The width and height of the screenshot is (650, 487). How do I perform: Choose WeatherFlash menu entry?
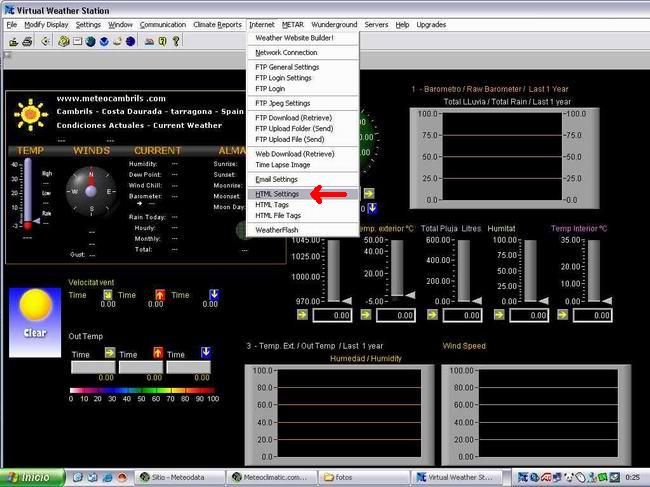[x=303, y=230]
